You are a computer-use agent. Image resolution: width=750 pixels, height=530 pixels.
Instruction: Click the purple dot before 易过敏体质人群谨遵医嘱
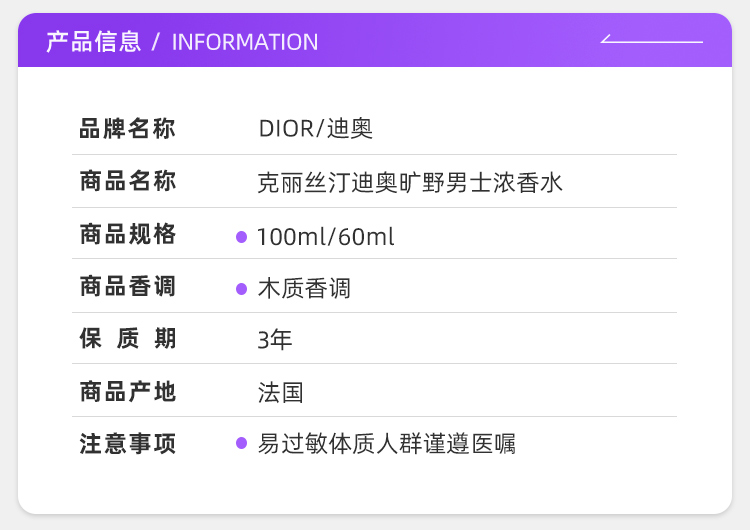pos(241,443)
